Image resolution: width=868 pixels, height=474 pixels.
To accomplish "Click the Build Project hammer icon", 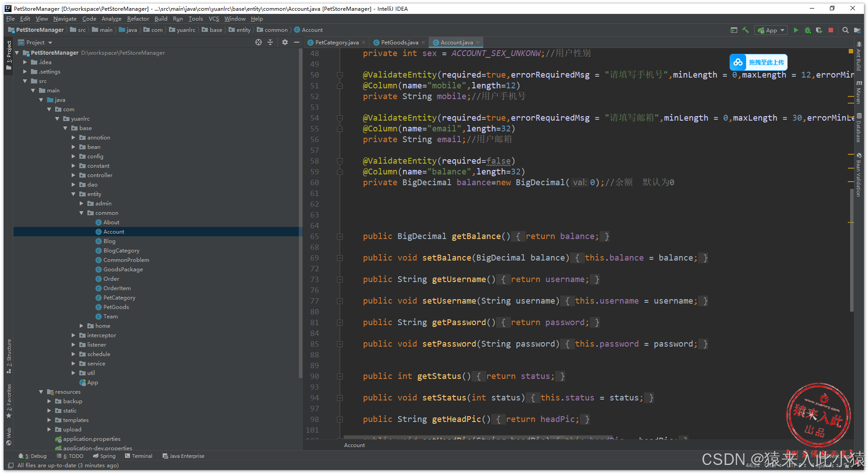I will point(746,30).
